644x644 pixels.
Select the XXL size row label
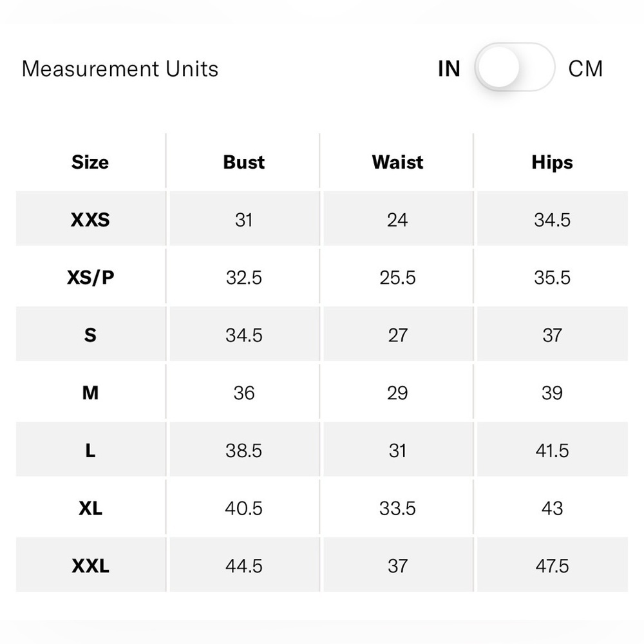click(90, 566)
